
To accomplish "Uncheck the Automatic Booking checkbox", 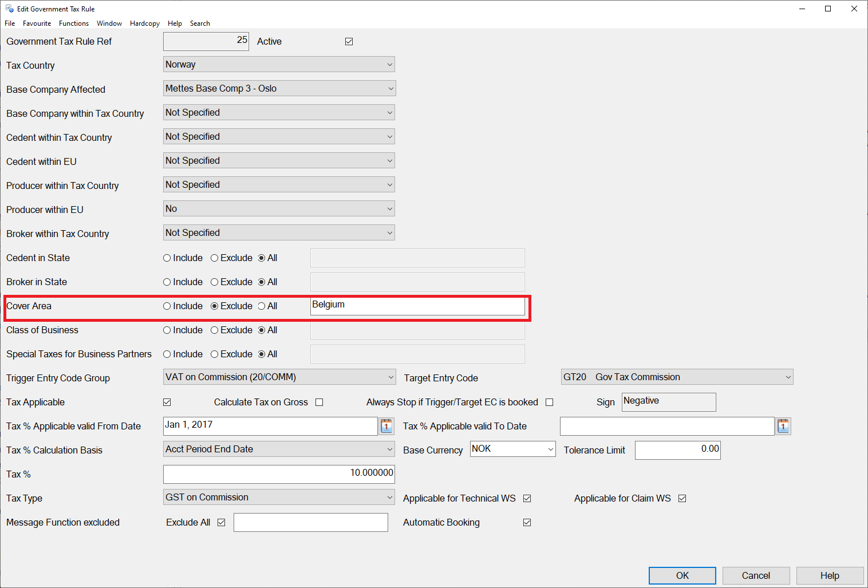I will point(527,523).
